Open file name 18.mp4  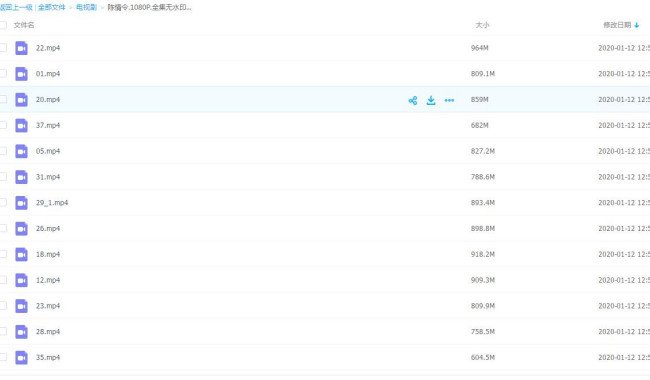point(48,254)
